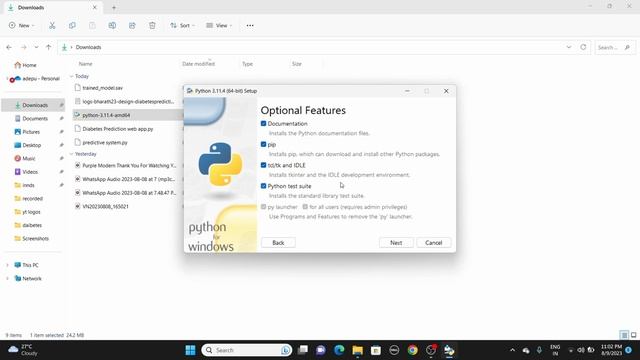Open the clock and date in tray
This screenshot has width=640, height=360.
tap(611, 350)
